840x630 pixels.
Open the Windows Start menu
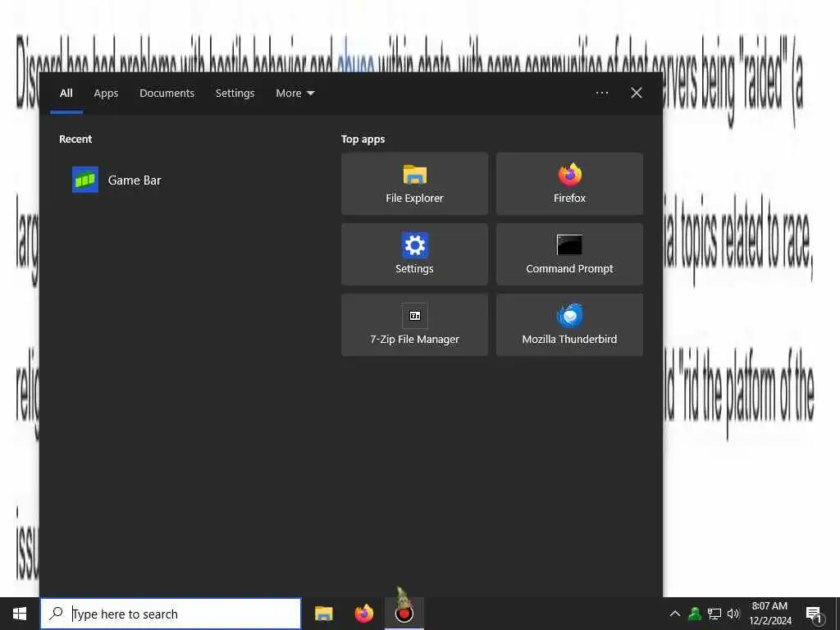20,614
